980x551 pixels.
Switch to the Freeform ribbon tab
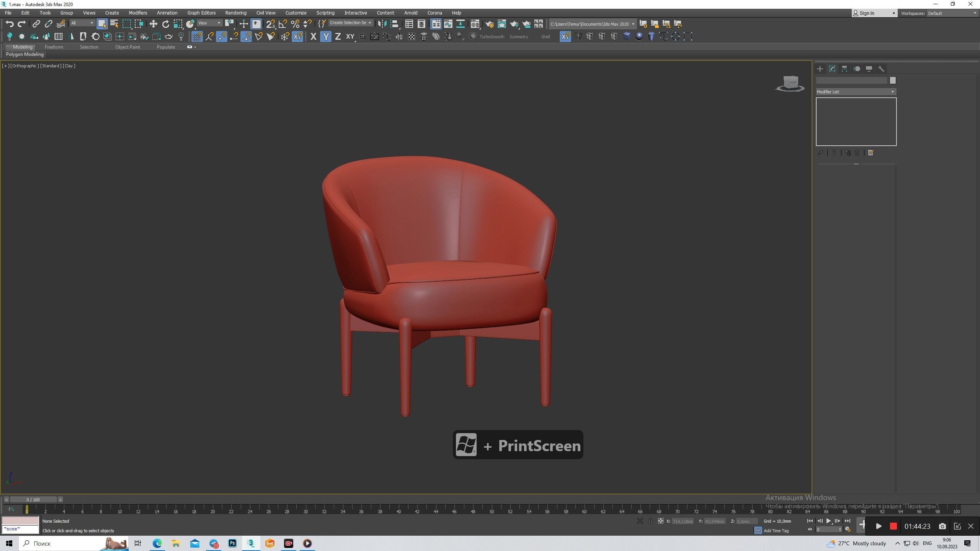click(x=54, y=47)
